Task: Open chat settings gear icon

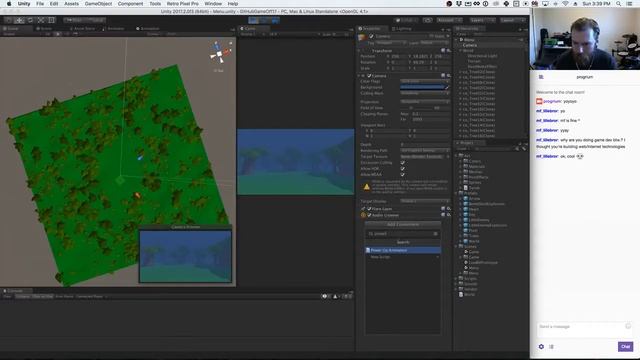Action: 541,347
